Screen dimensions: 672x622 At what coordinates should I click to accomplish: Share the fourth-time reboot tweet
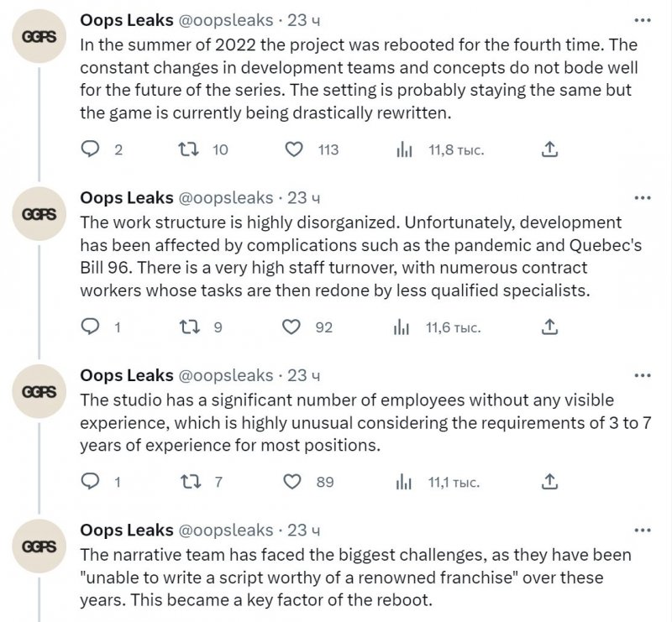click(x=550, y=149)
